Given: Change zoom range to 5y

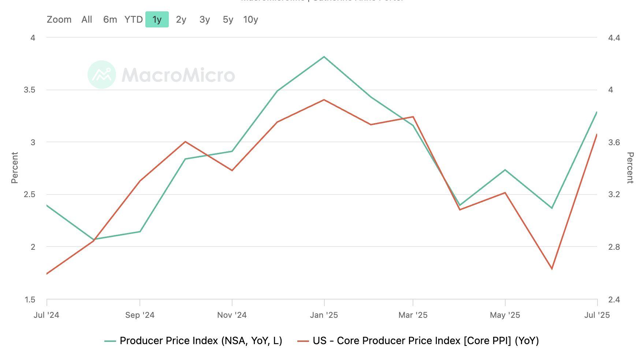Looking at the screenshot, I should [228, 19].
